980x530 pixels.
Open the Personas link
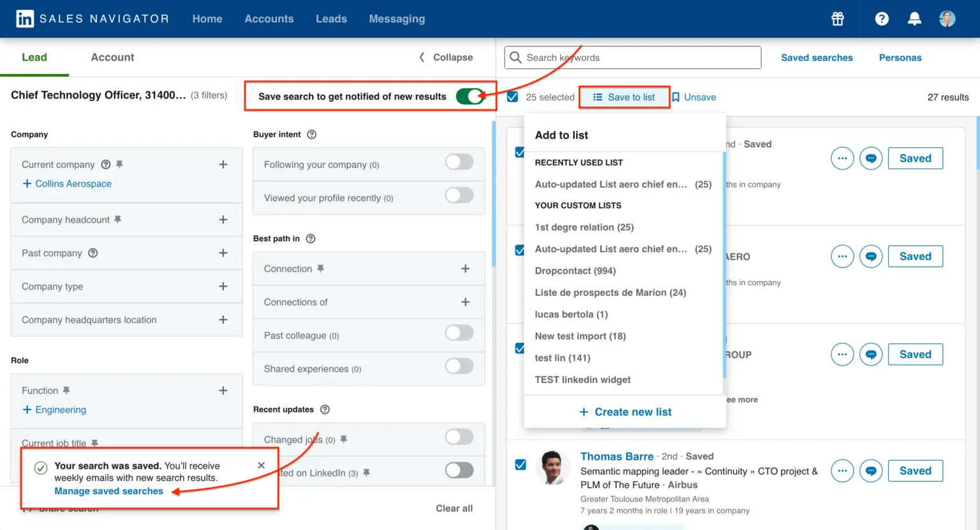click(x=900, y=57)
